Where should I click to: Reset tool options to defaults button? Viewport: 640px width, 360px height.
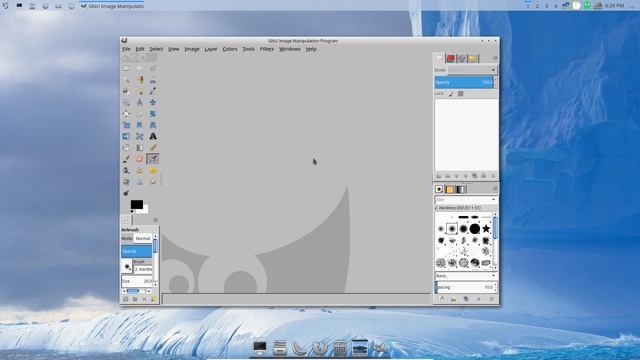pos(153,299)
